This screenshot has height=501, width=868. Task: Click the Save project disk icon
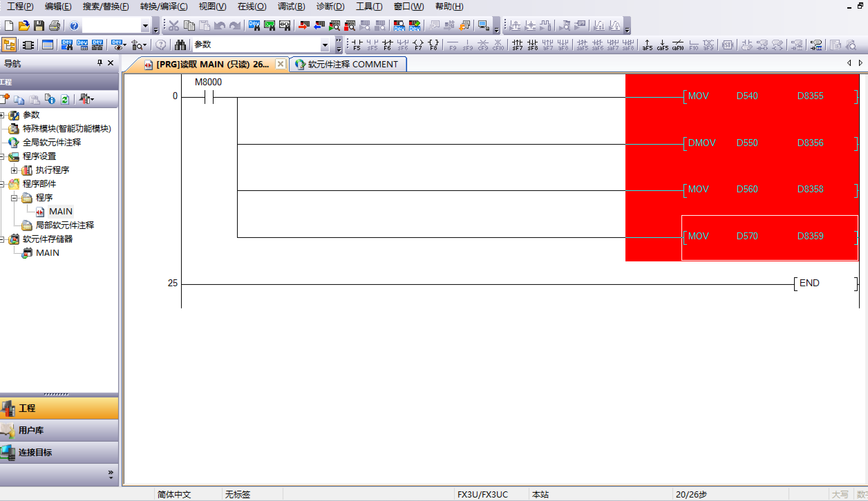point(39,26)
